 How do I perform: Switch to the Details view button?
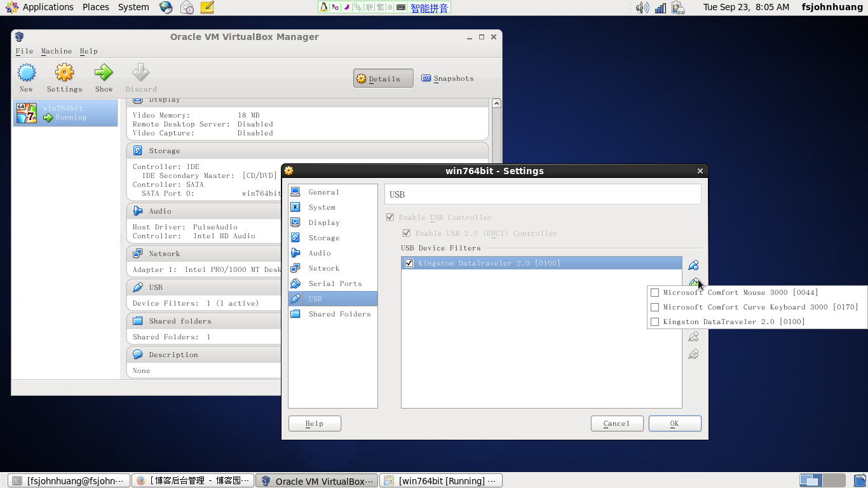[383, 78]
